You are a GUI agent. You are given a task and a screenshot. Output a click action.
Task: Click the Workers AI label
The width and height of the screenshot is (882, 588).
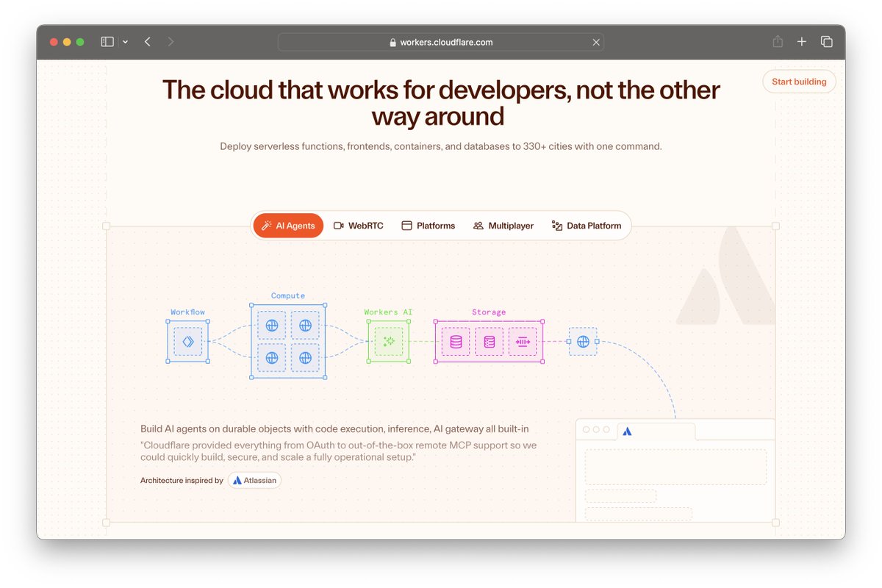tap(389, 312)
